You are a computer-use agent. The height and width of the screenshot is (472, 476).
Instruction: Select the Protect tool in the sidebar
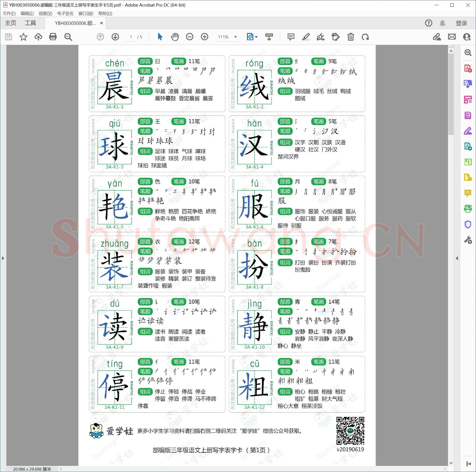coord(468,224)
